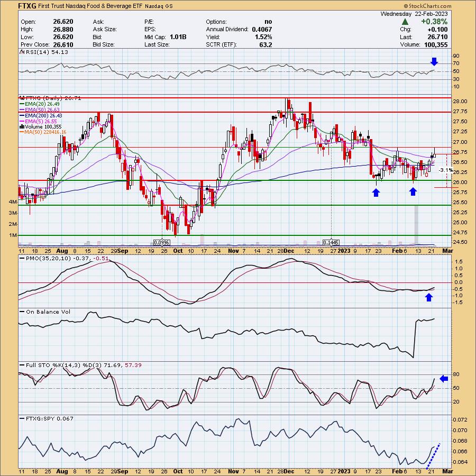The height and width of the screenshot is (476, 476).
Task: Click the 'Mar' label on bottom date axis
Action: point(448,471)
